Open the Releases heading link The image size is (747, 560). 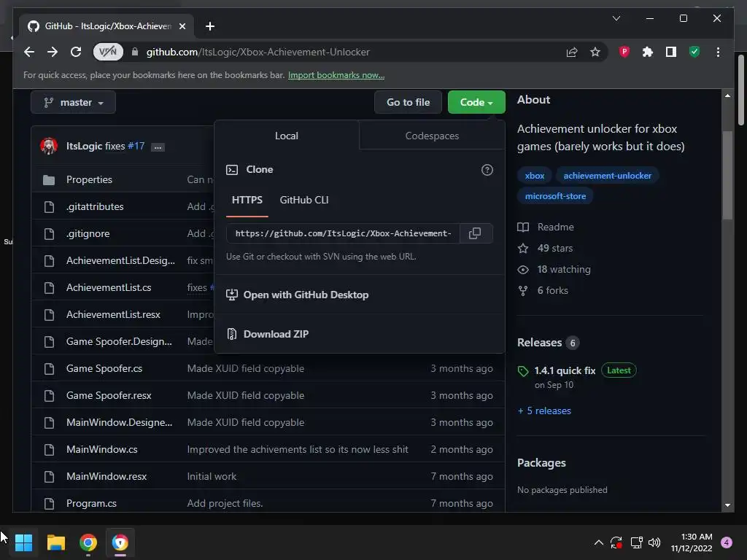548,343
